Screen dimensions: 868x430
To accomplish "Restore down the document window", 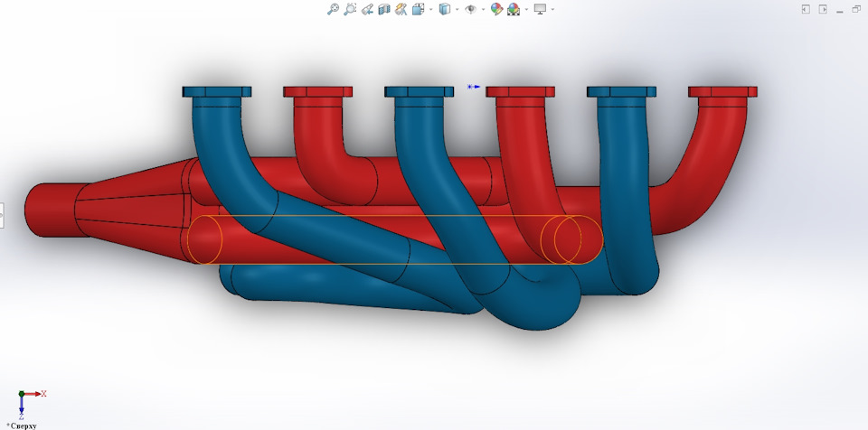I will point(856,9).
